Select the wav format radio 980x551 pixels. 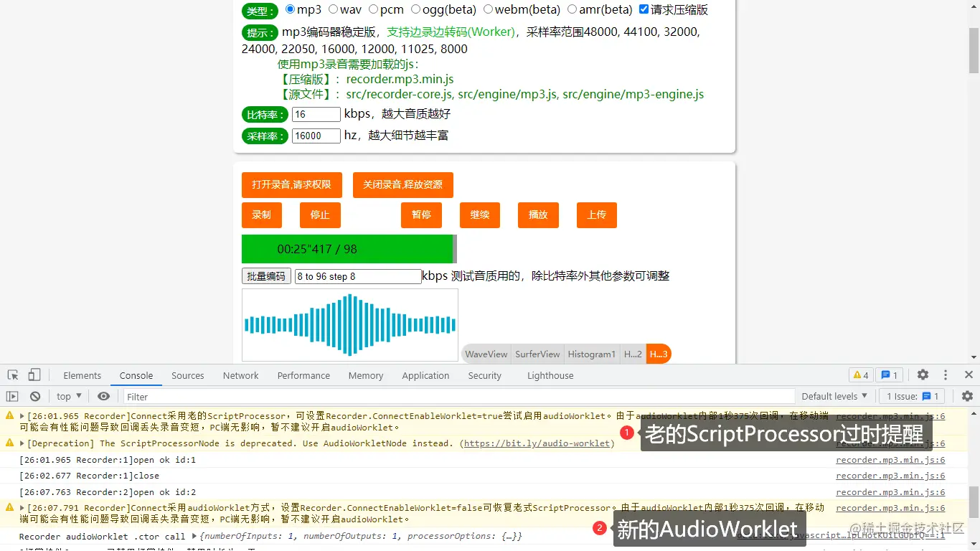click(333, 9)
